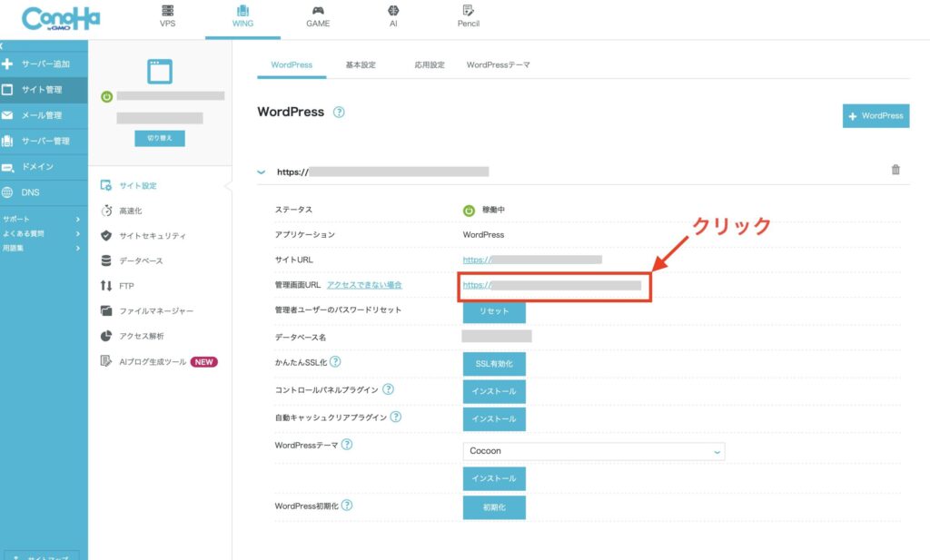The height and width of the screenshot is (560, 930).
Task: Click the サイトセキュリティ shield icon
Action: (x=106, y=235)
